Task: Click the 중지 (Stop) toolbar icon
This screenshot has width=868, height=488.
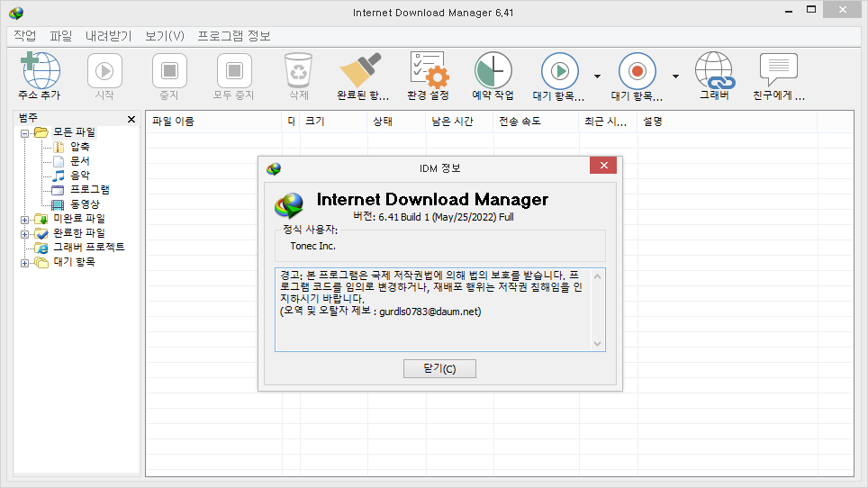Action: tap(169, 70)
